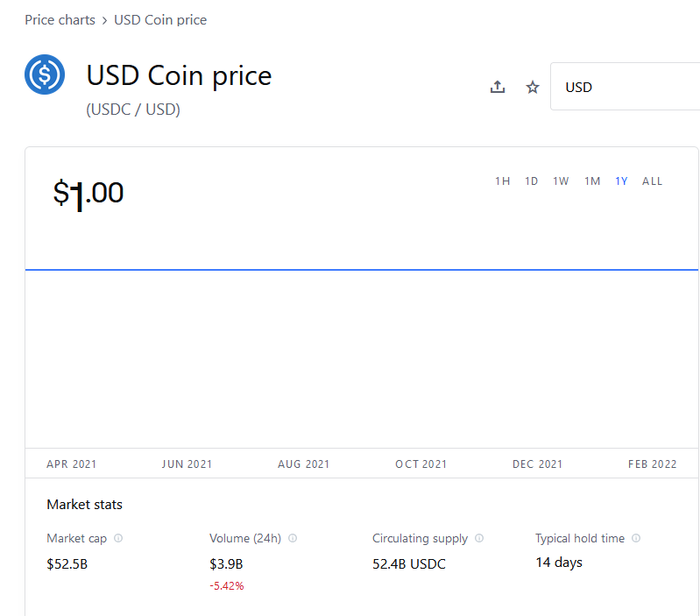Select the 1H chart range

coord(503,181)
